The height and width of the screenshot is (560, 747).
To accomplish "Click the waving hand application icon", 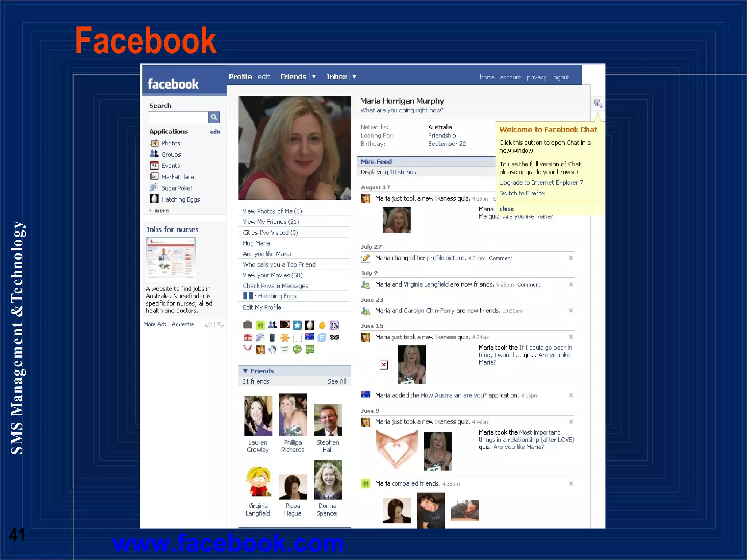I will pos(272,350).
